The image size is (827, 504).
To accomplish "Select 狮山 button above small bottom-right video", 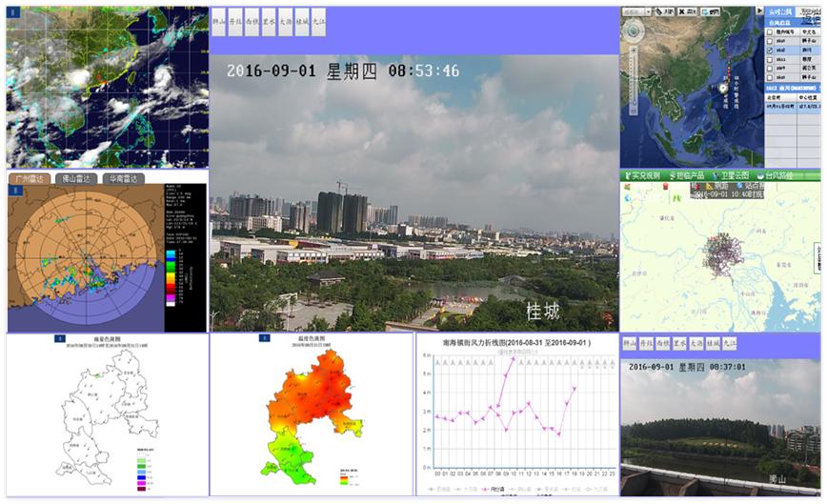I will click(x=629, y=344).
